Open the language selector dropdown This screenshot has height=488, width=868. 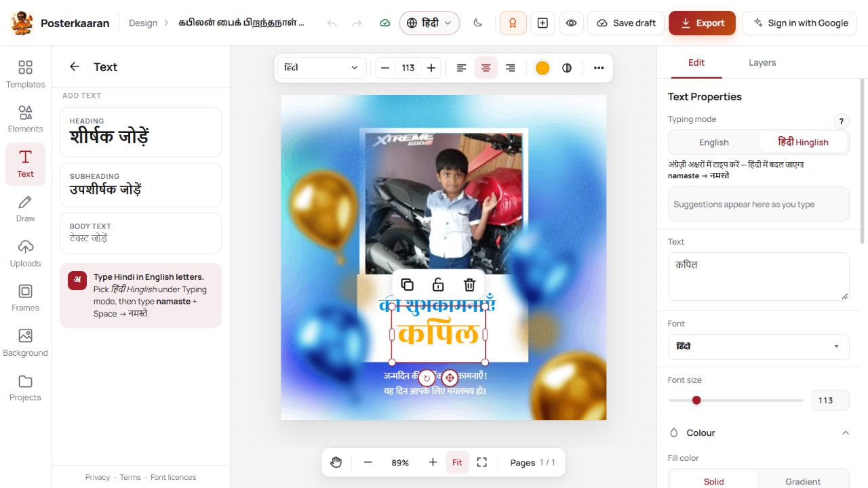tap(429, 23)
